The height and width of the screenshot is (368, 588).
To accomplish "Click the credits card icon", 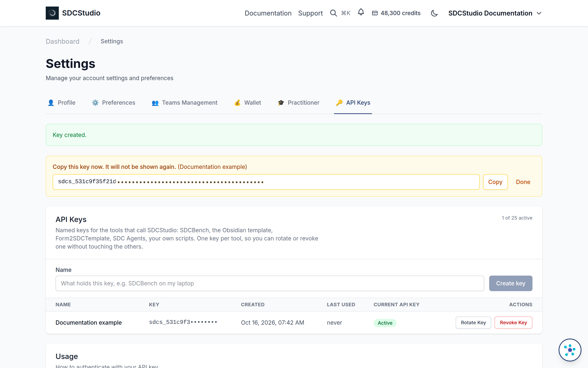I will pos(375,13).
